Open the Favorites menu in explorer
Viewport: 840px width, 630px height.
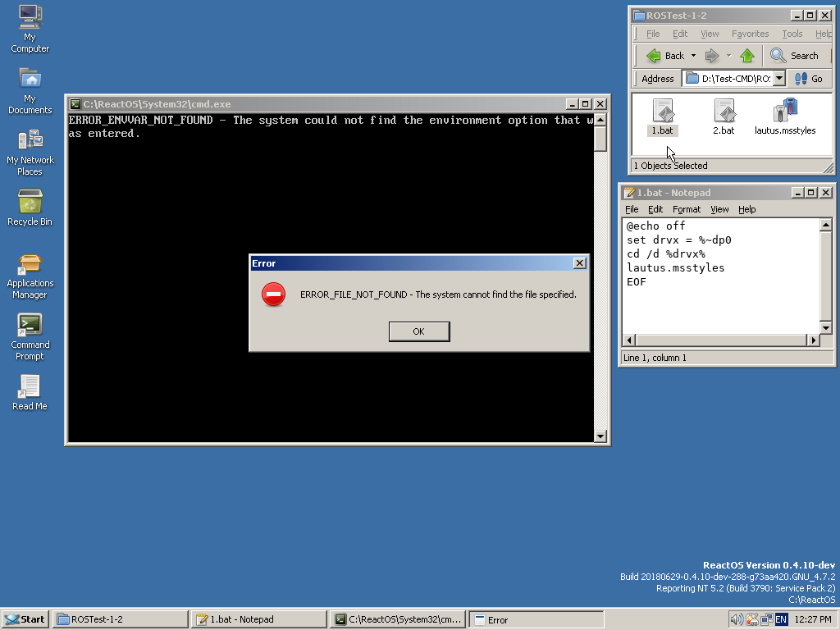click(750, 34)
